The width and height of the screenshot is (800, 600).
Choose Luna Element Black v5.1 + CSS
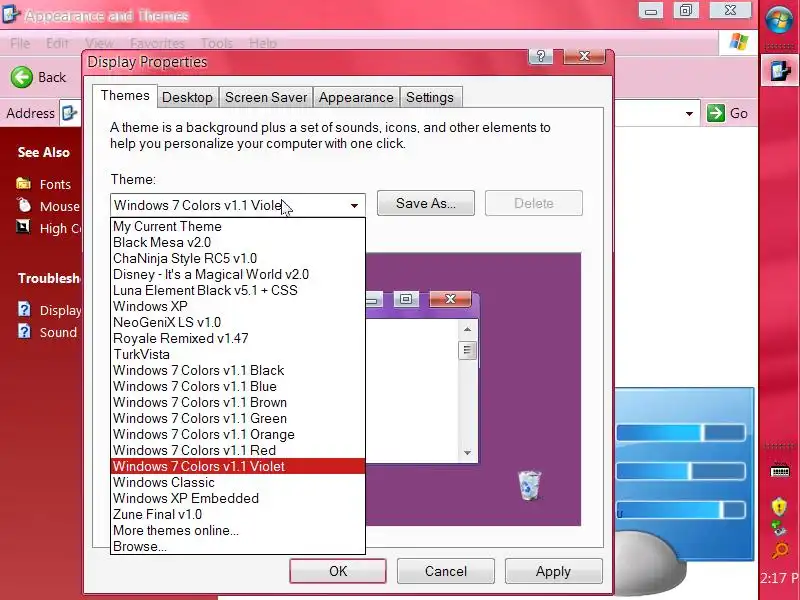[x=238, y=290]
